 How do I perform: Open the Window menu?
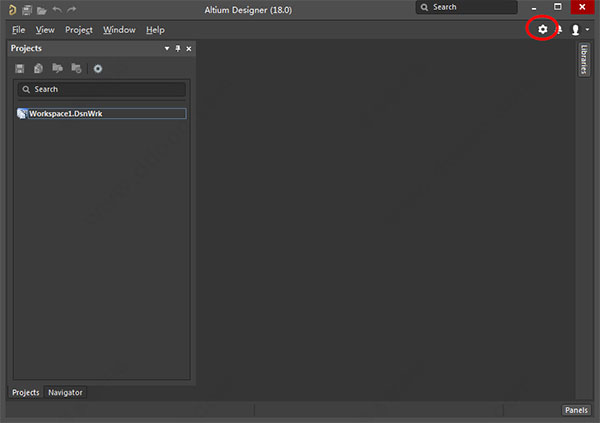119,30
